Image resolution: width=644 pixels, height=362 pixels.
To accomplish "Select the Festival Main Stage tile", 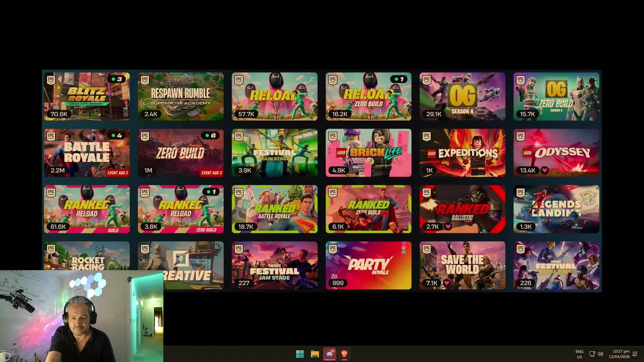I will pyautogui.click(x=275, y=153).
